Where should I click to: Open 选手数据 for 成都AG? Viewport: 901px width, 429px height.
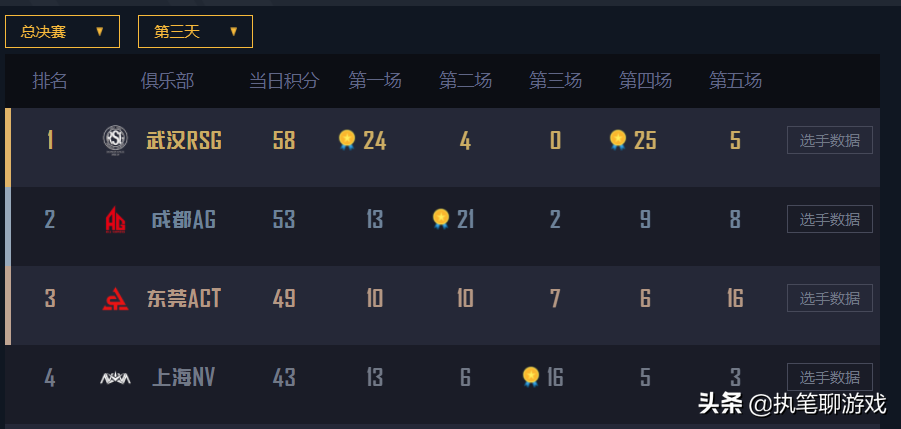[x=829, y=219]
